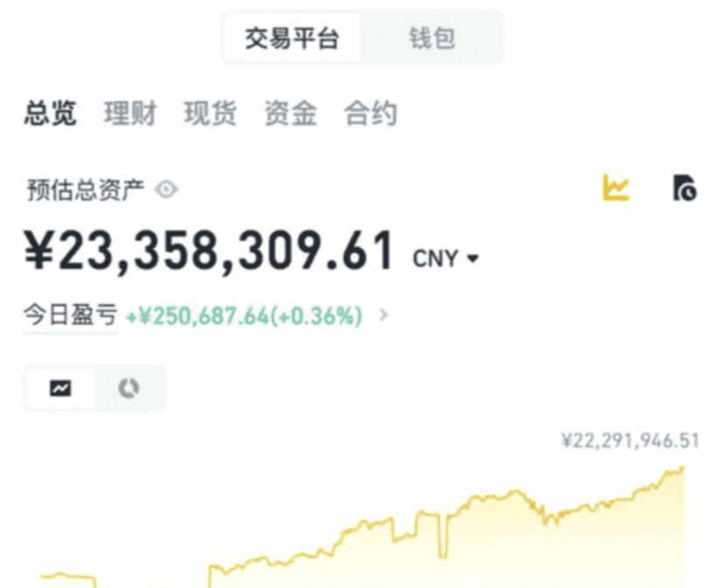Switch to the 钱包 segment

coord(431,38)
